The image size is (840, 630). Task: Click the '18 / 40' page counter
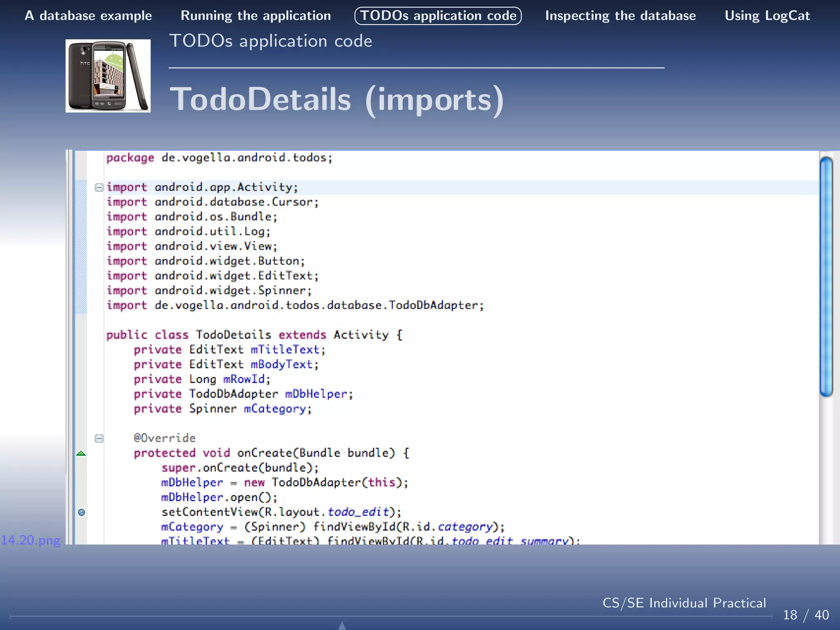[806, 615]
